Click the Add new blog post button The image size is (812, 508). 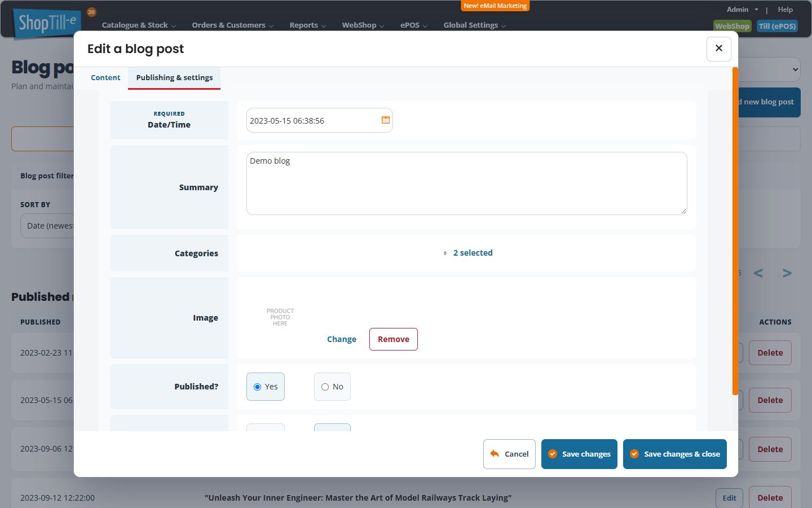769,102
